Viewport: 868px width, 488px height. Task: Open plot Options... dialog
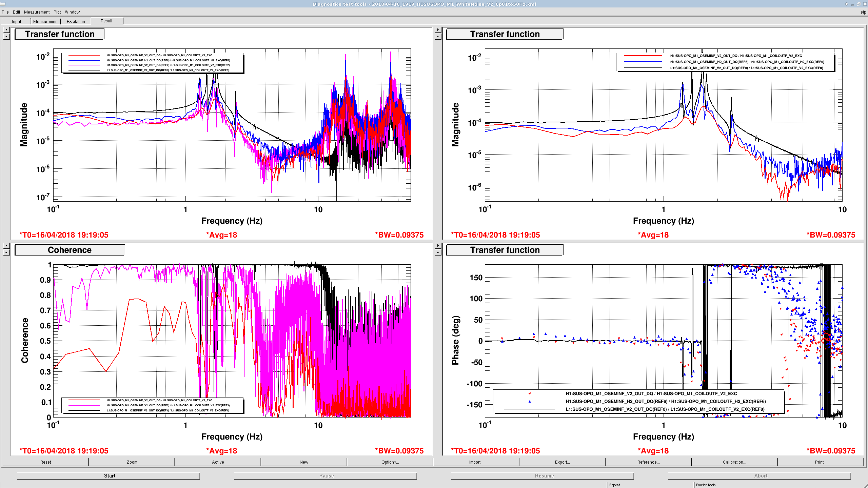tap(390, 462)
